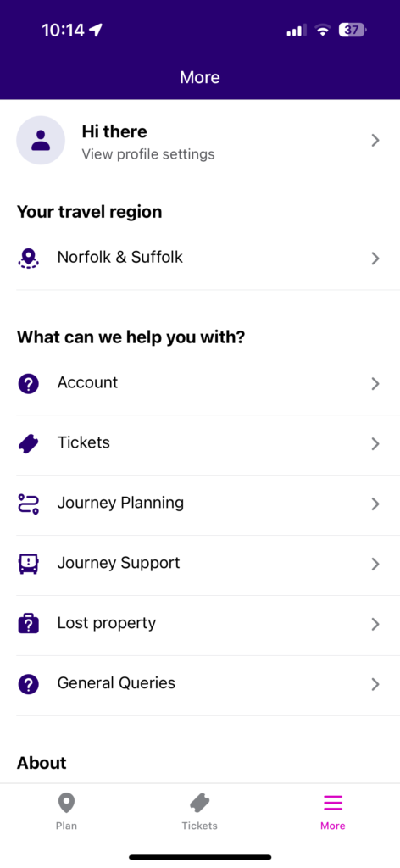Expand the Account row chevron
This screenshot has width=400, height=868.
[375, 384]
